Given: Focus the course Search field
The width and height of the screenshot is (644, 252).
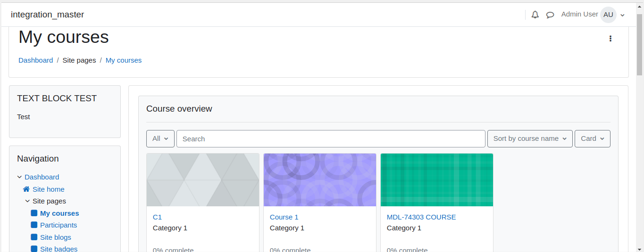Looking at the screenshot, I should (x=331, y=138).
